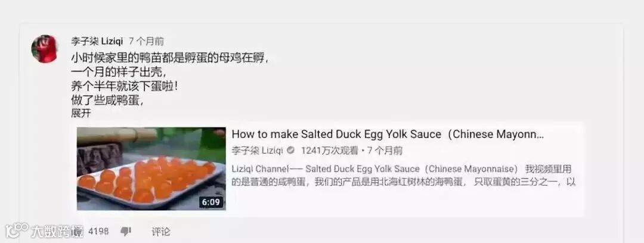Click the comment line 做了些咸鸭蛋
The height and width of the screenshot is (243, 644).
(107, 100)
